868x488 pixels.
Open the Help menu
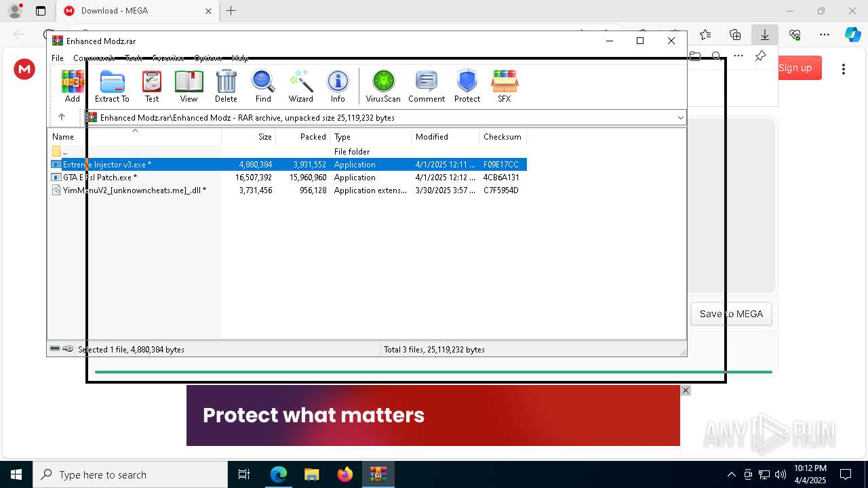tap(240, 58)
